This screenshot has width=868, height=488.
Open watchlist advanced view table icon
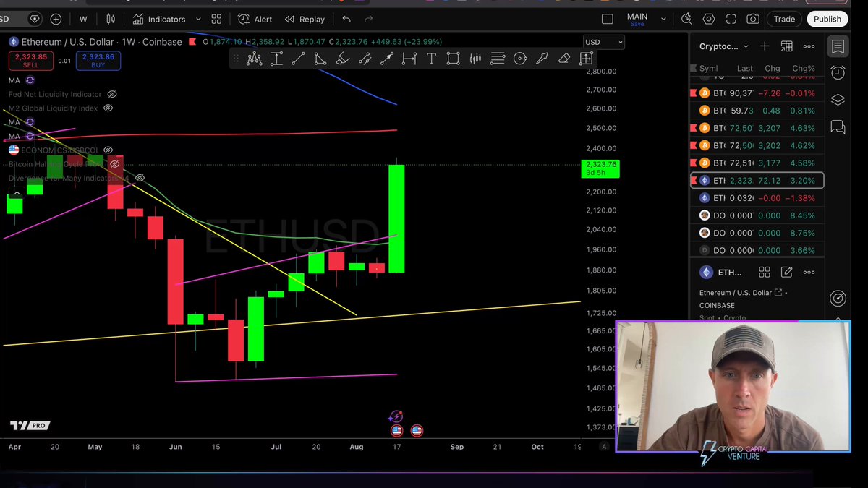[x=787, y=46]
